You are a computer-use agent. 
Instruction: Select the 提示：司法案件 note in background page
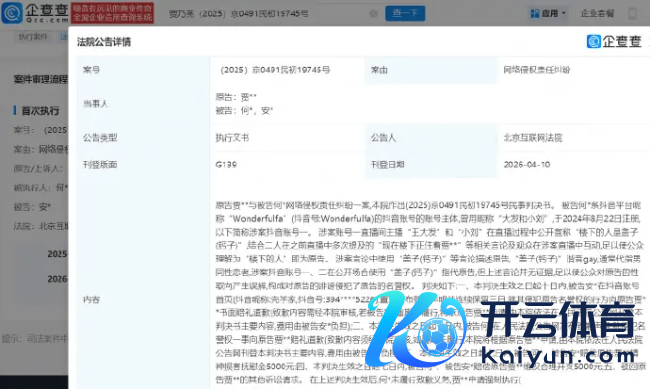35,339
